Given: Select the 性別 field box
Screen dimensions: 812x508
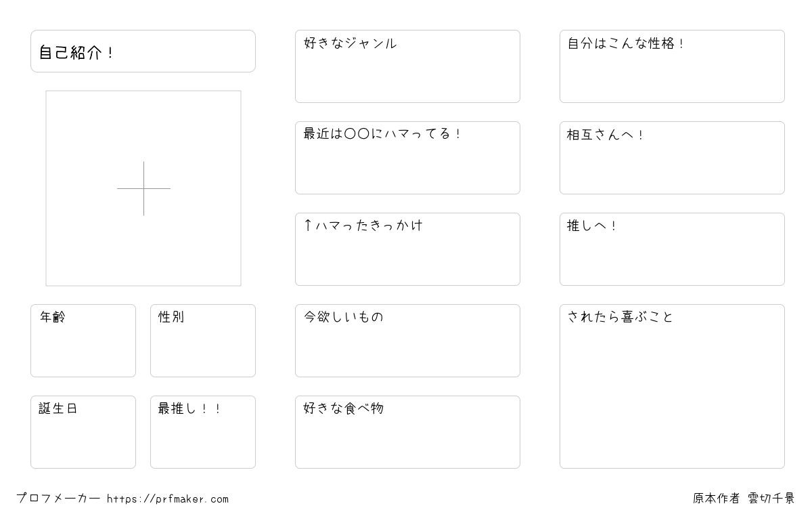Looking at the screenshot, I should [x=203, y=341].
